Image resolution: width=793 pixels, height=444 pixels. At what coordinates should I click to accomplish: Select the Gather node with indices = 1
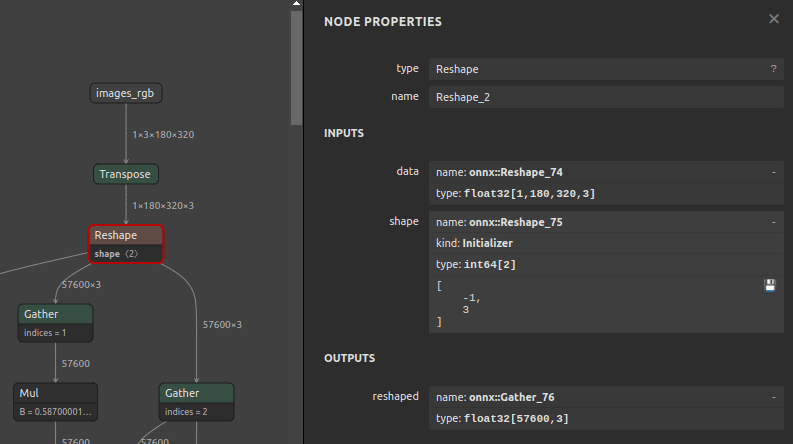[x=56, y=314]
